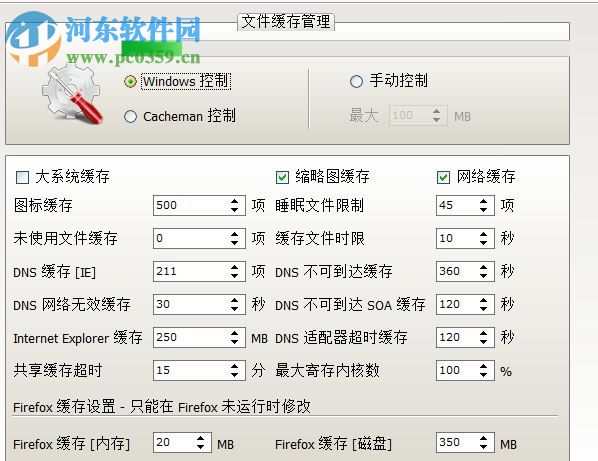Click the 图标缓存 value field showing 500

(x=199, y=206)
